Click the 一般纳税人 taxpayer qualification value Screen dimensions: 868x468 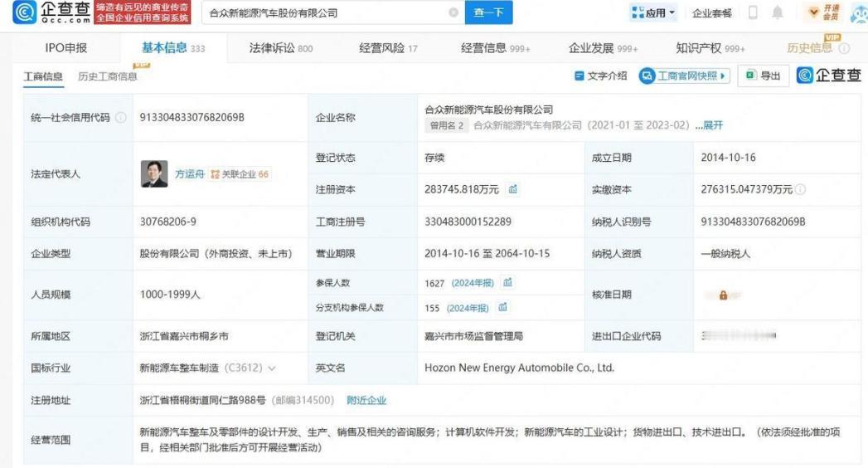pos(725,254)
